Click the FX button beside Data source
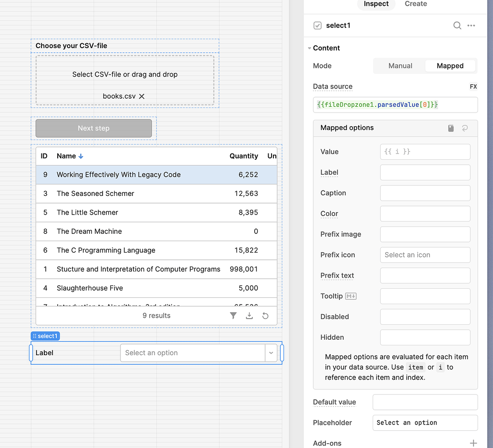 click(x=473, y=87)
